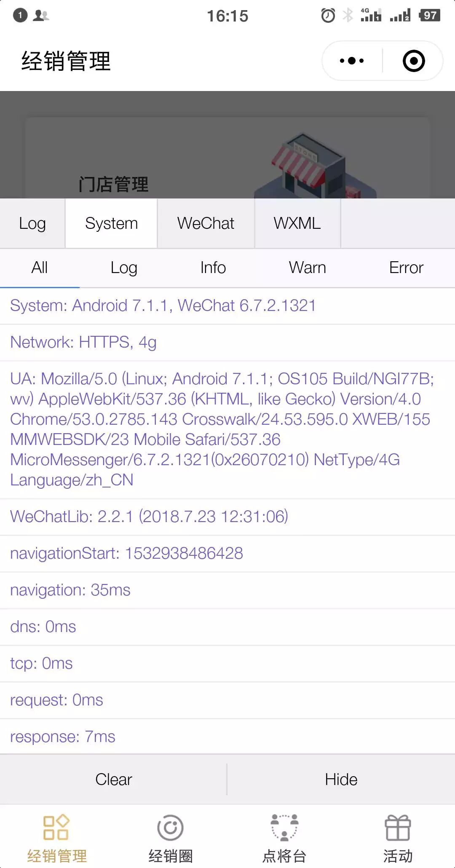
Task: Tap the notification count badge icon
Action: click(x=20, y=16)
